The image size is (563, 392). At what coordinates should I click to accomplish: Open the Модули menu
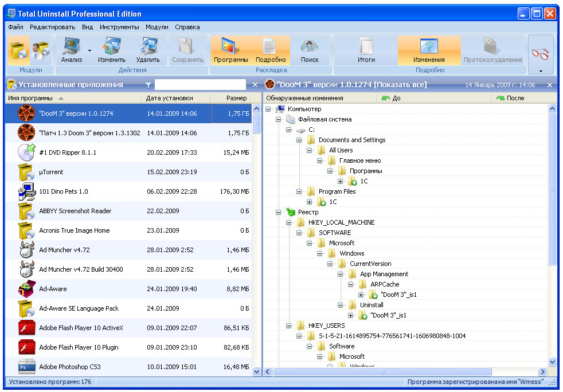[x=157, y=27]
